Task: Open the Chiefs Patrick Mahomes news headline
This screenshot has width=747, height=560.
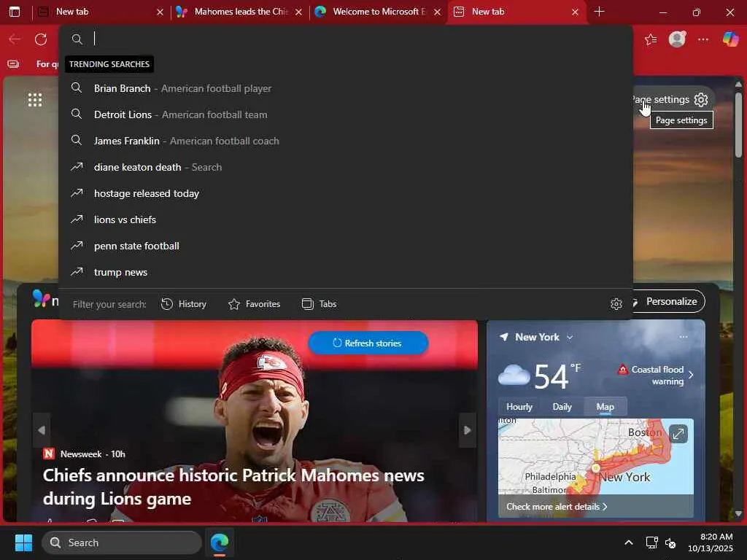Action: pos(233,486)
